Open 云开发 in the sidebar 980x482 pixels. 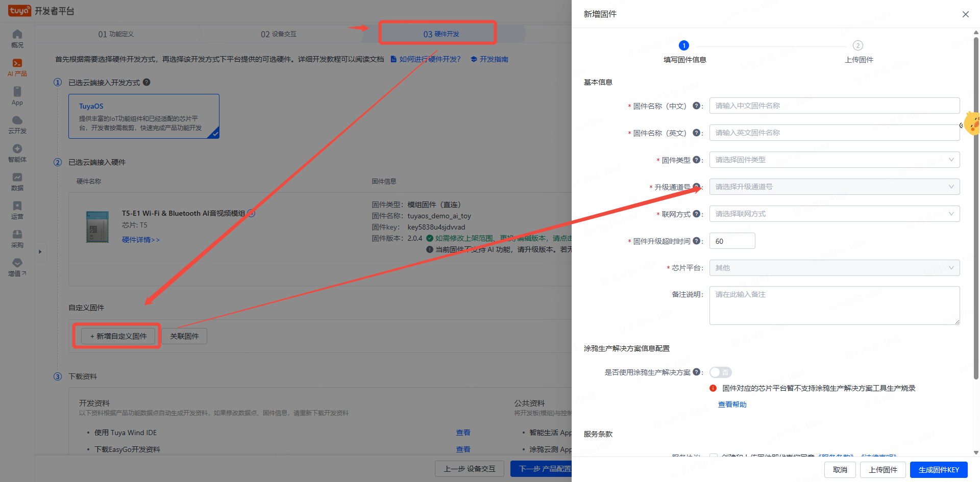coord(17,124)
